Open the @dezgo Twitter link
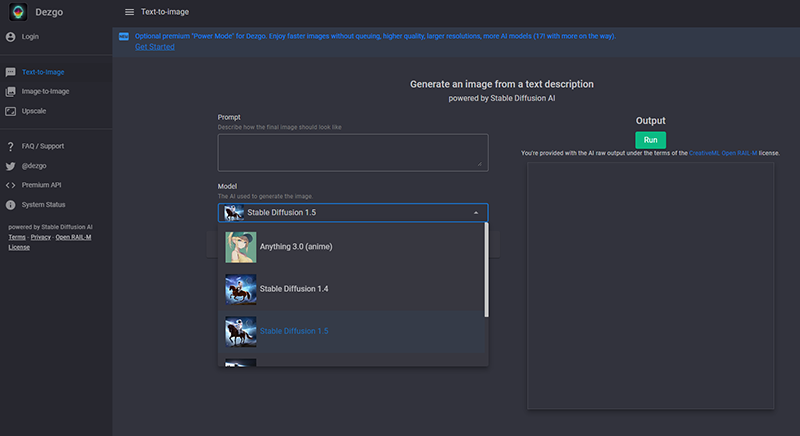 click(x=34, y=166)
